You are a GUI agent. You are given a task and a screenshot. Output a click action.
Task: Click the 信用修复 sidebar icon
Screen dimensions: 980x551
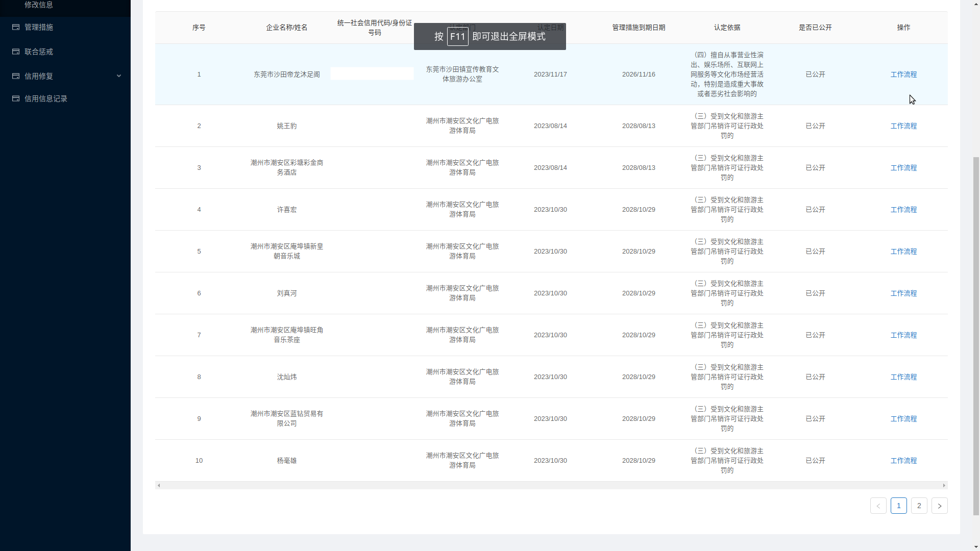(x=15, y=76)
